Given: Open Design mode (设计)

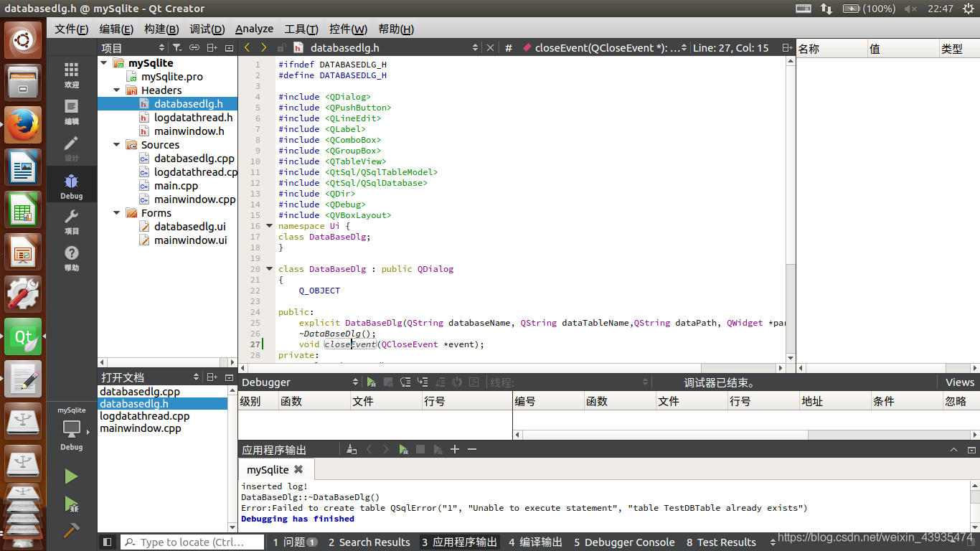Looking at the screenshot, I should click(x=71, y=148).
